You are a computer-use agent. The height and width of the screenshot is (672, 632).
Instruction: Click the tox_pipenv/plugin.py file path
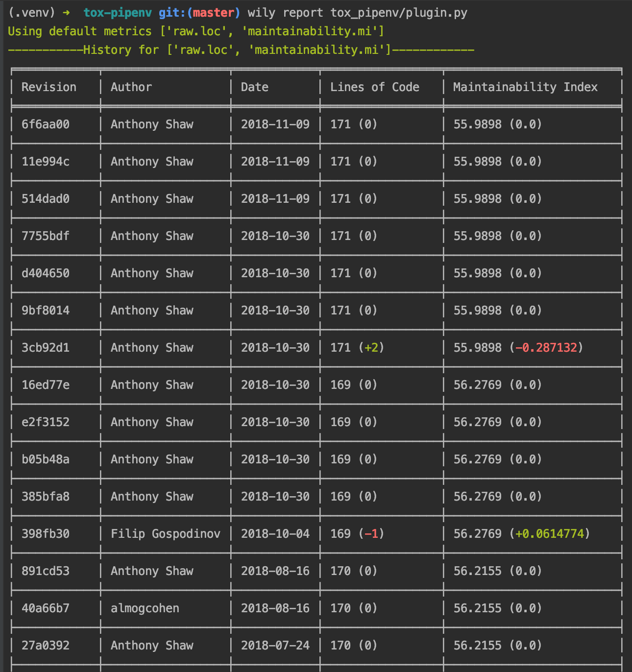(399, 13)
